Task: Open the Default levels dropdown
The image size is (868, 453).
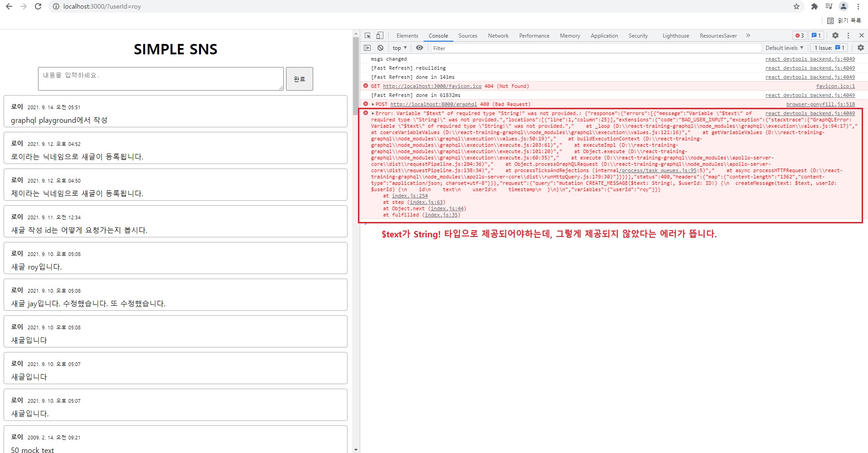Action: pos(784,48)
